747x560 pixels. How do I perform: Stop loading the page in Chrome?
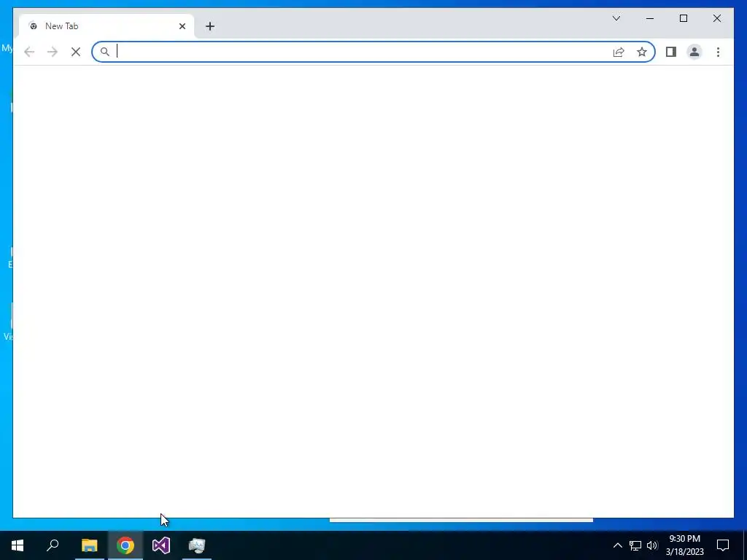pos(76,52)
